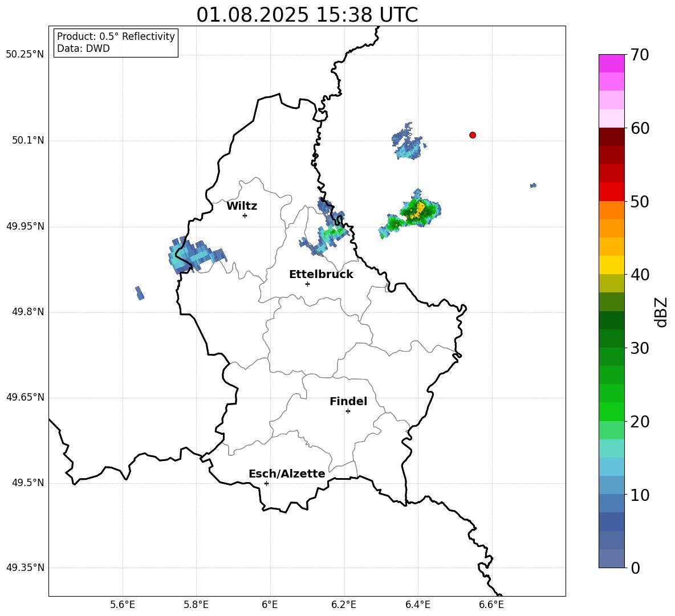Click the bright green colorbar segment above 20
This screenshot has width=675, height=616.
tap(612, 411)
